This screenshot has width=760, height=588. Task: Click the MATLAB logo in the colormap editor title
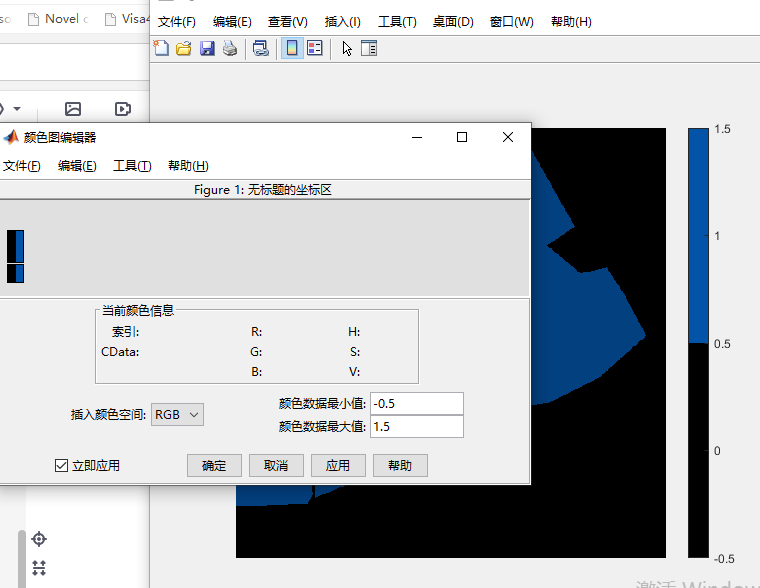click(x=11, y=138)
